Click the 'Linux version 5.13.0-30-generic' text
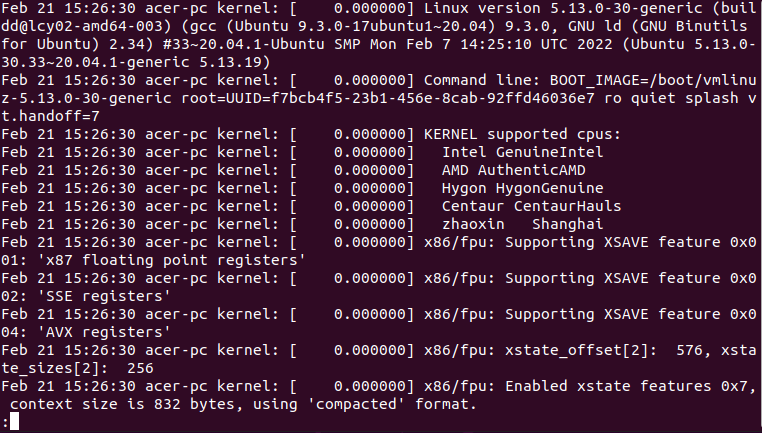 pos(563,8)
